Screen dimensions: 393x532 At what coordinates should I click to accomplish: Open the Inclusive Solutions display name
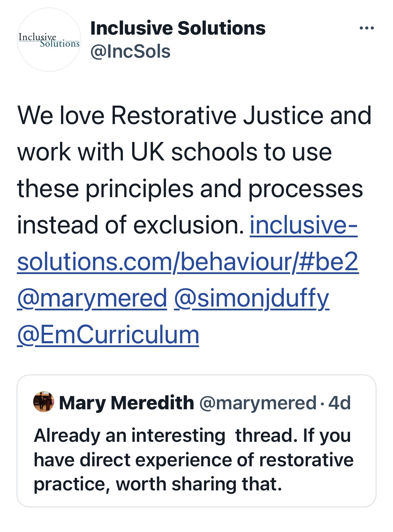pos(178,28)
